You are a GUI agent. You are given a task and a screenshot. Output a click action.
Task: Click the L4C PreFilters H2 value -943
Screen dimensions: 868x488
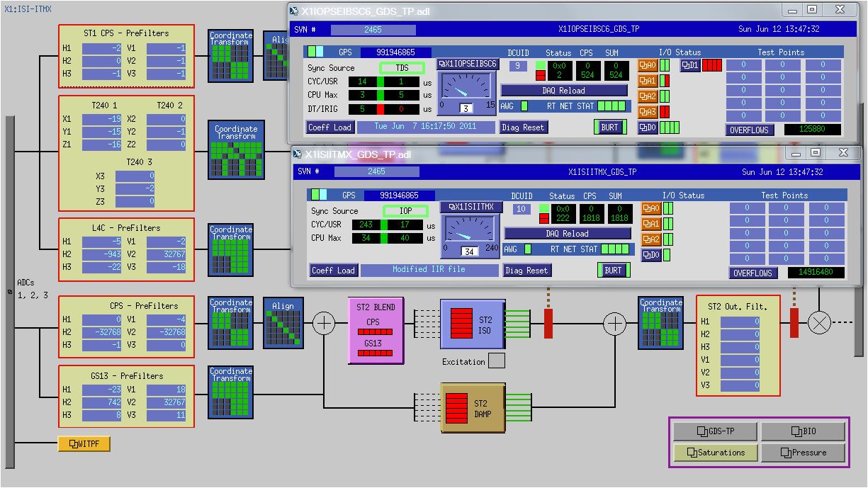coord(102,254)
